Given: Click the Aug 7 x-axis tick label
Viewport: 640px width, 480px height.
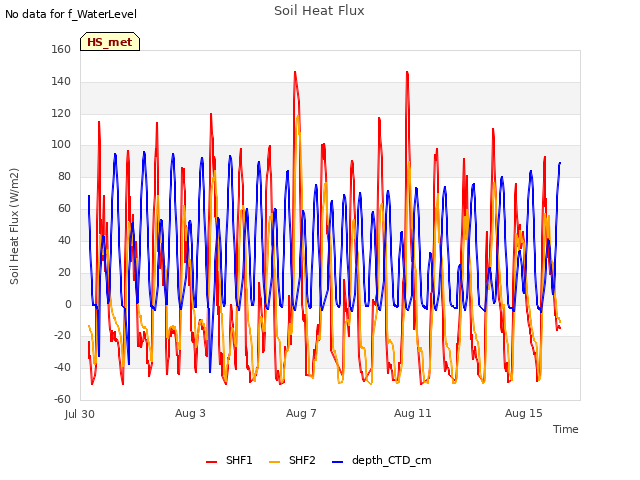Looking at the screenshot, I should tap(301, 413).
